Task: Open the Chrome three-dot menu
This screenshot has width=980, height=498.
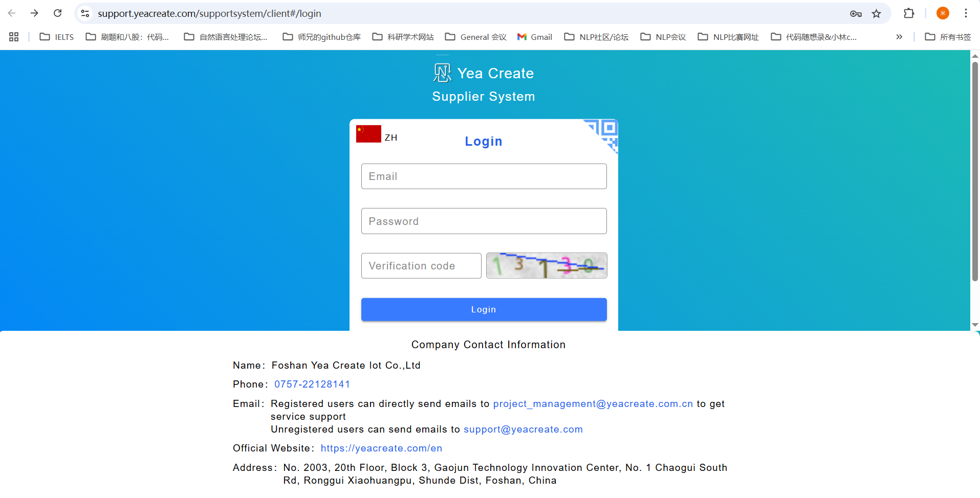Action: point(966,14)
